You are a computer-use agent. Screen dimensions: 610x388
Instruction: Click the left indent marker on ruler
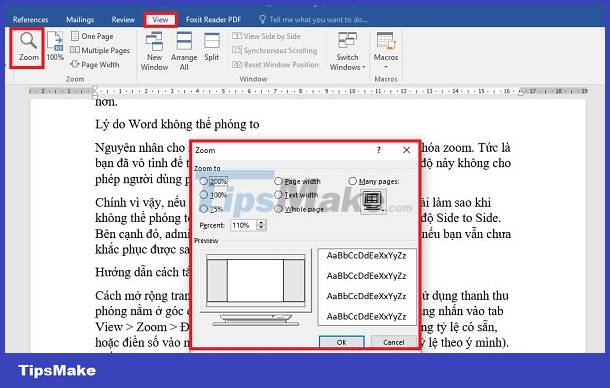pyautogui.click(x=95, y=92)
